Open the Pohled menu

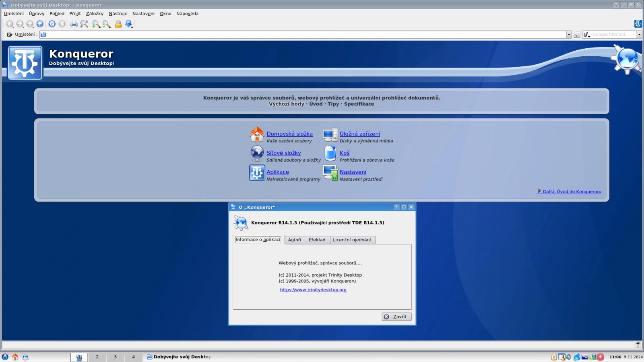point(57,14)
